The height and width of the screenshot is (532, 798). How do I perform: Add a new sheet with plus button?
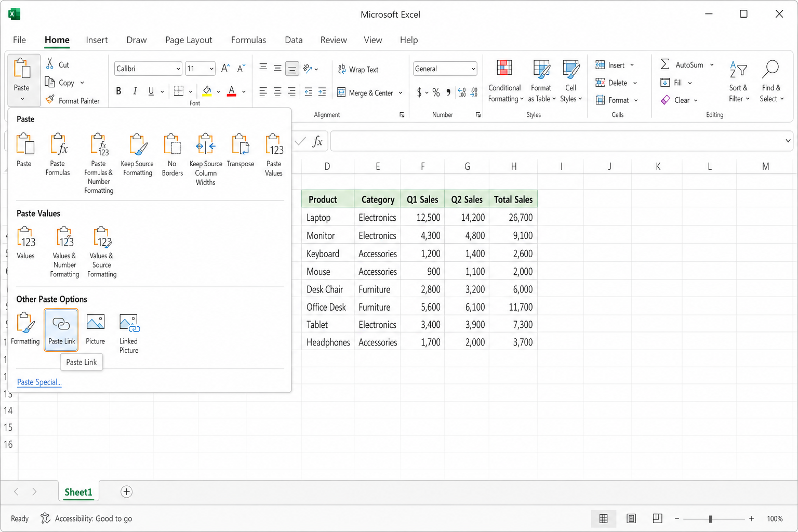(x=126, y=492)
